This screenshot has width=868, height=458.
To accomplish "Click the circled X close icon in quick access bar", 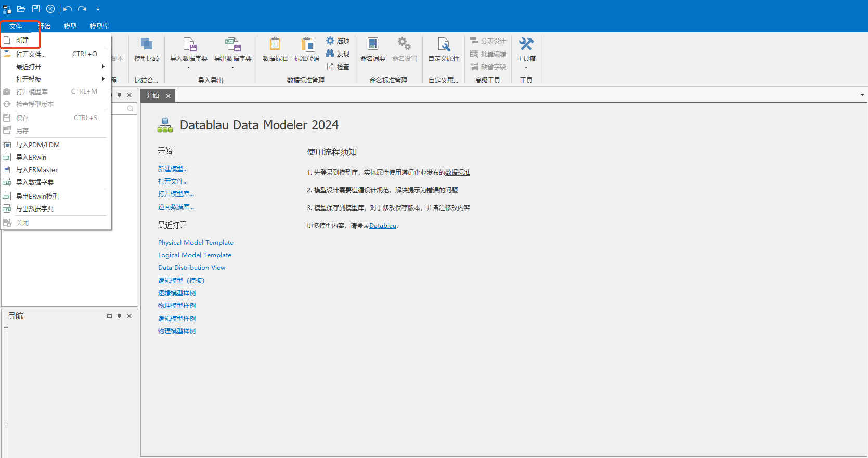I will click(x=50, y=9).
